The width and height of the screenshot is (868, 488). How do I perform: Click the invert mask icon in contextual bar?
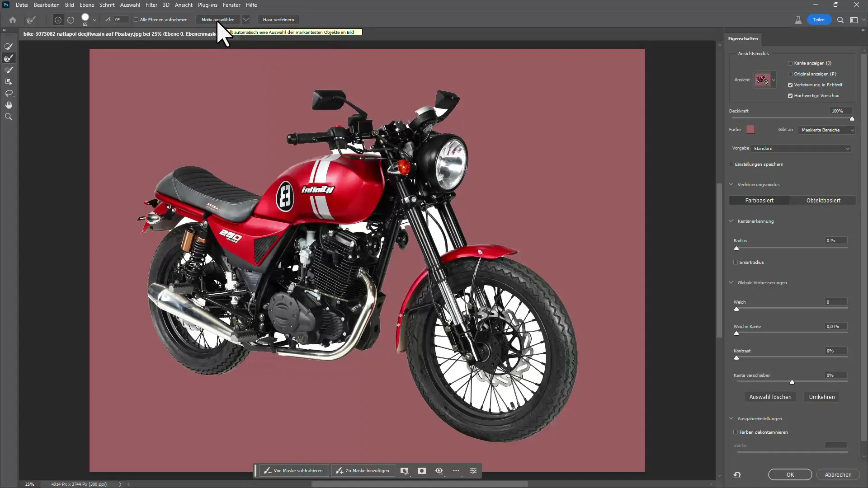click(422, 471)
